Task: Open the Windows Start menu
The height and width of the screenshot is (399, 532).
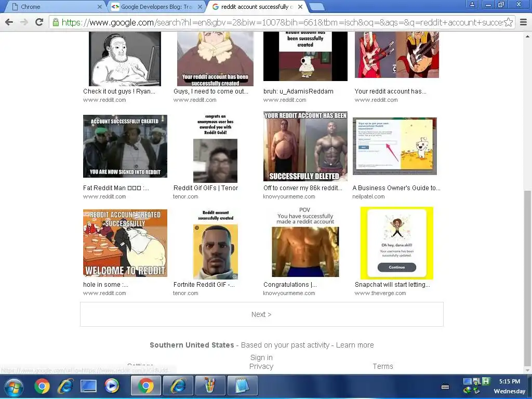Action: (14, 387)
